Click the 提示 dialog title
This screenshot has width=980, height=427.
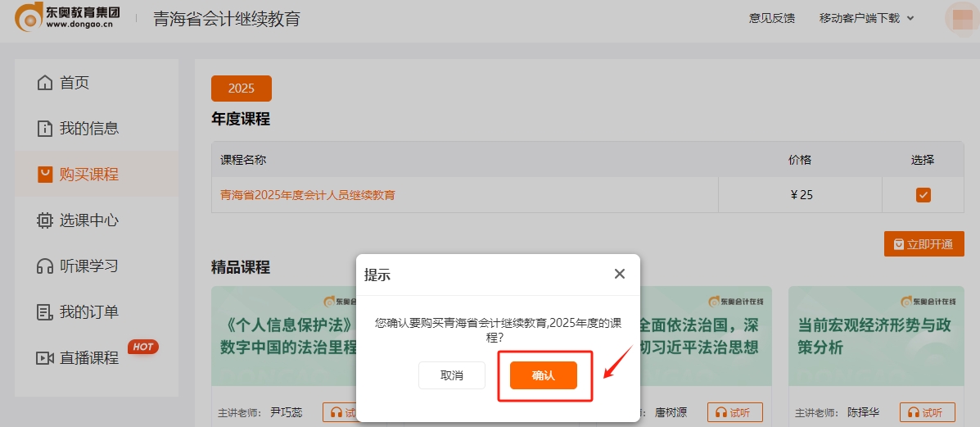click(377, 275)
